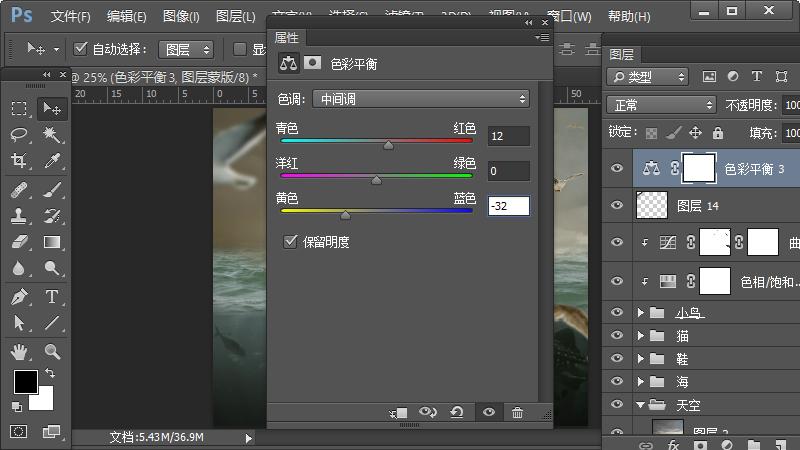Click the magenta-green slider track

pos(377,176)
